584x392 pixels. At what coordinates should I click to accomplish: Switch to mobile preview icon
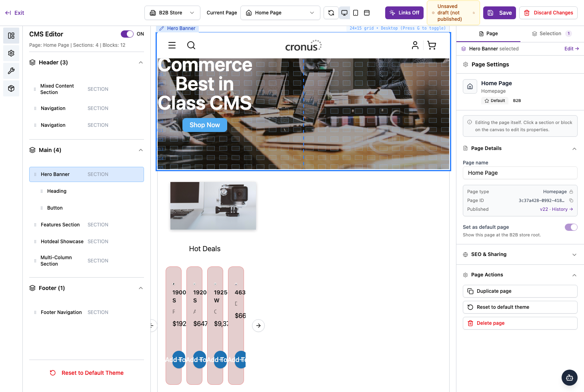click(356, 13)
